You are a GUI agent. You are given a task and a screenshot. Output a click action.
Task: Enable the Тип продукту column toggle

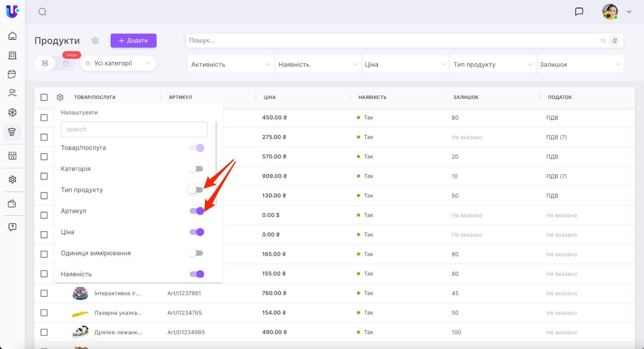[x=196, y=190]
